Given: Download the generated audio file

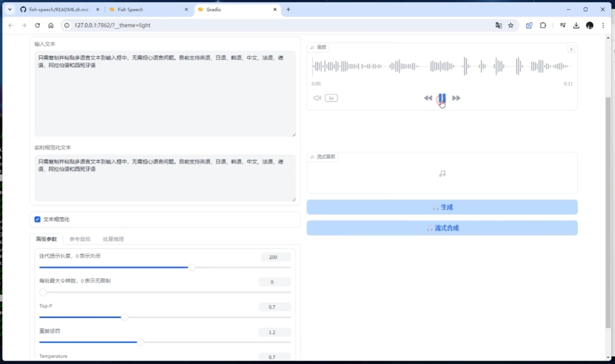Looking at the screenshot, I should pos(571,49).
